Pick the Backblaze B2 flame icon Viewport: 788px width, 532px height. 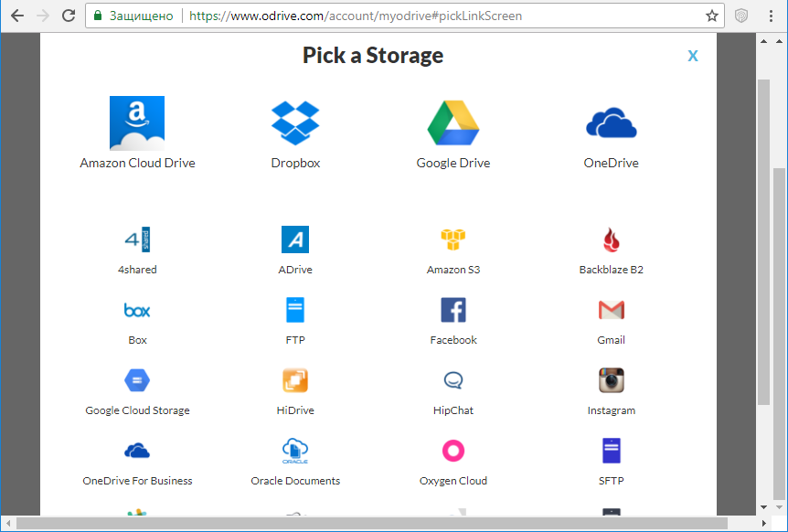click(611, 239)
